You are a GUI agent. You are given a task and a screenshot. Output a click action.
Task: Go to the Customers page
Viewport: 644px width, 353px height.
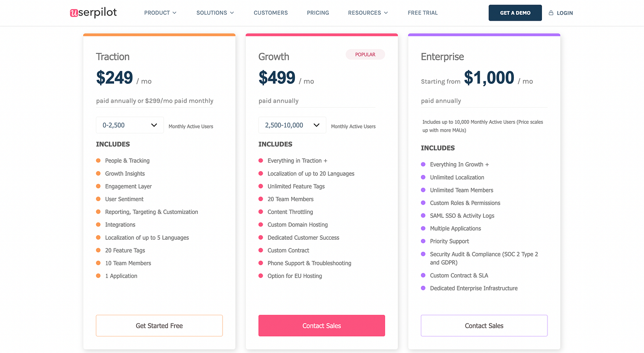(x=270, y=13)
